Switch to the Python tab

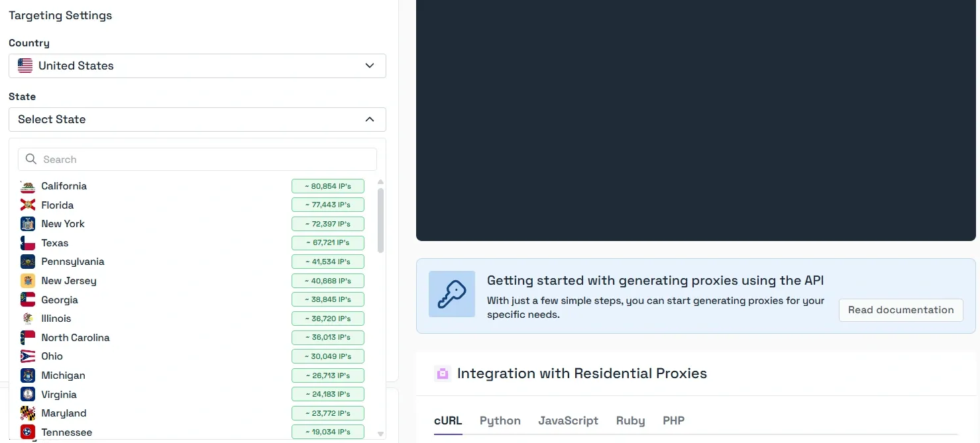[x=500, y=420]
